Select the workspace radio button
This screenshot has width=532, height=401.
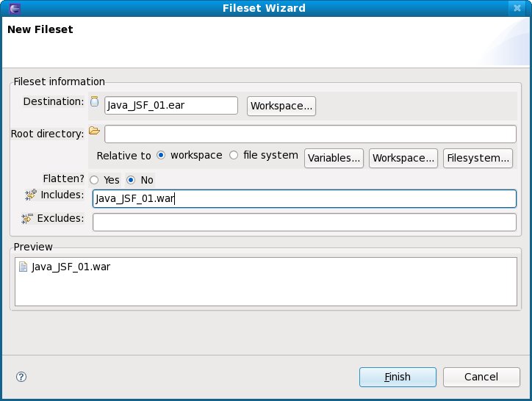161,156
